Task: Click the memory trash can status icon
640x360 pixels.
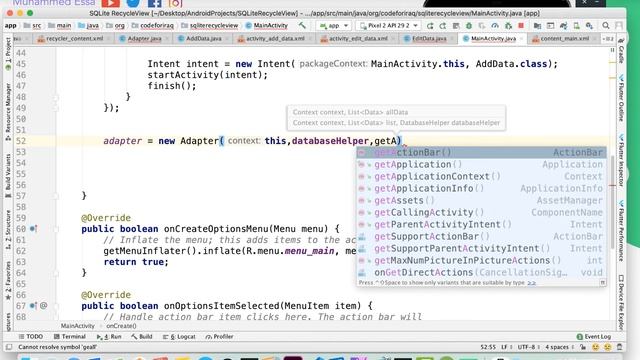Action: coord(620,347)
